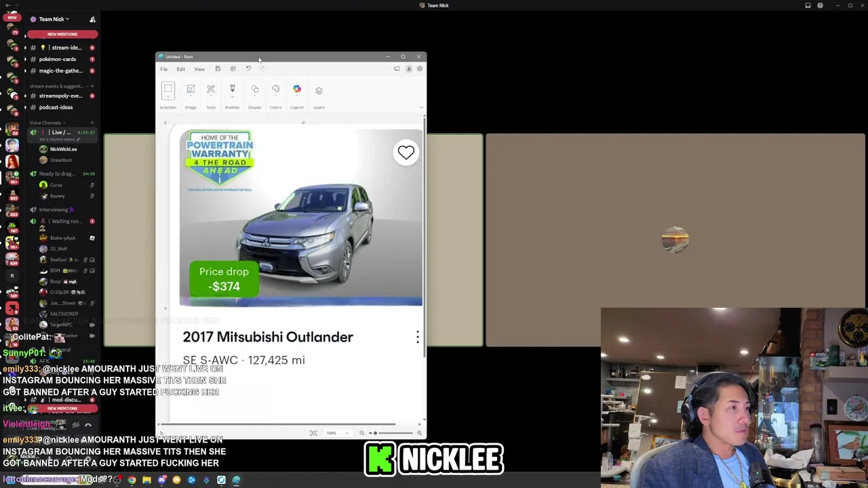Open the pokémon-cards channel
The height and width of the screenshot is (488, 868).
[x=61, y=59]
